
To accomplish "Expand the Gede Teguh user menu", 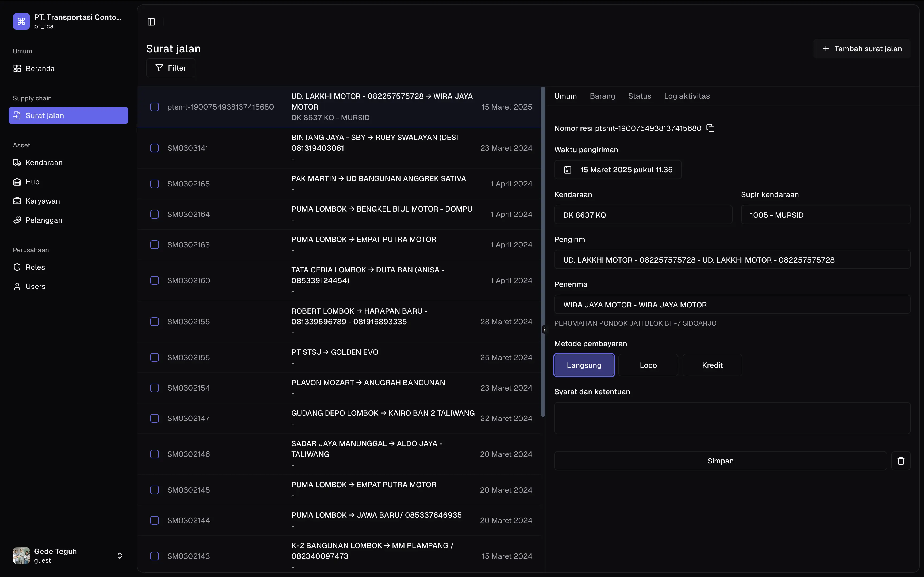I will [x=120, y=556].
